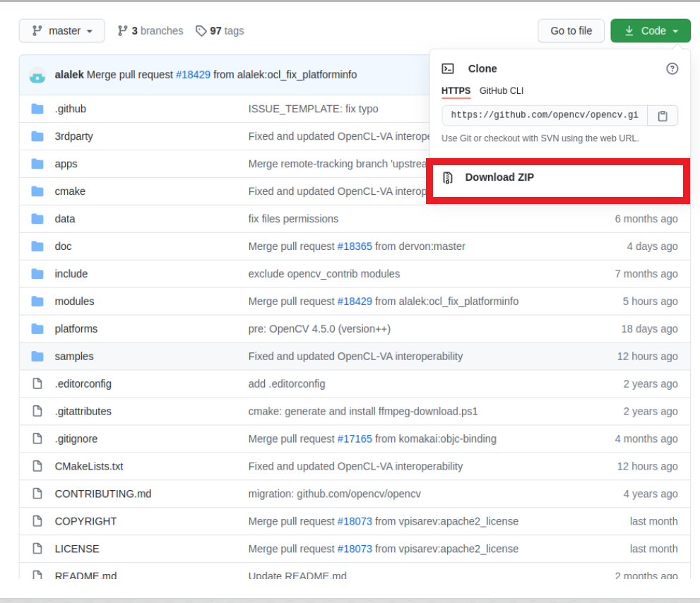Open the CMakeLists.txt file
700x603 pixels.
(89, 467)
